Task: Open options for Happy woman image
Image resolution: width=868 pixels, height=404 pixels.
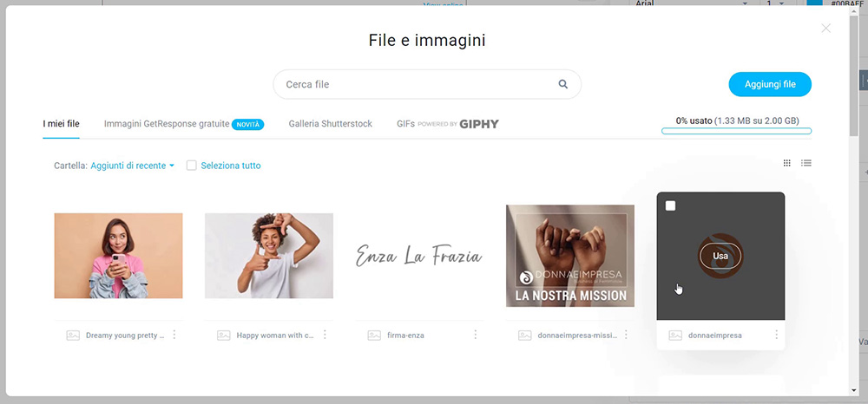Action: (x=325, y=335)
